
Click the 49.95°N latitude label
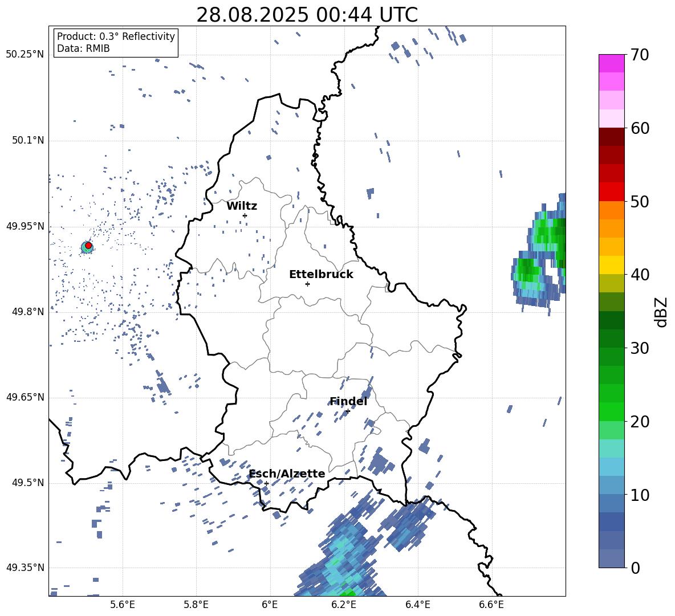[x=25, y=226]
